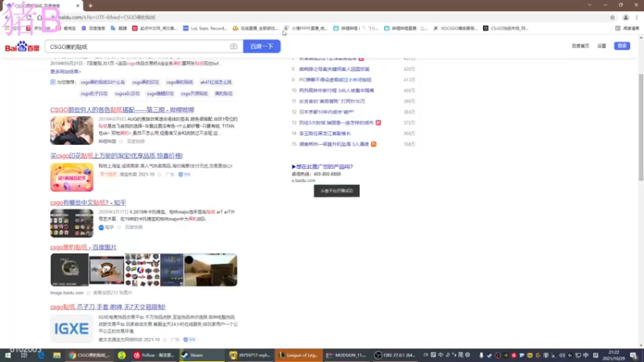Screen dimensions: 644x362
Task: Switch to the Steam taskbar item
Action: pyautogui.click(x=202, y=355)
